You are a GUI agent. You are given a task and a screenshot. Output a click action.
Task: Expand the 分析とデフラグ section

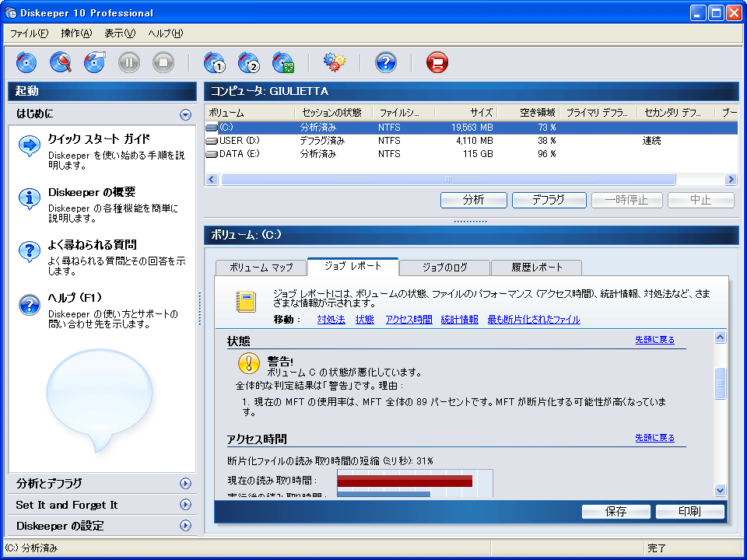tap(185, 484)
